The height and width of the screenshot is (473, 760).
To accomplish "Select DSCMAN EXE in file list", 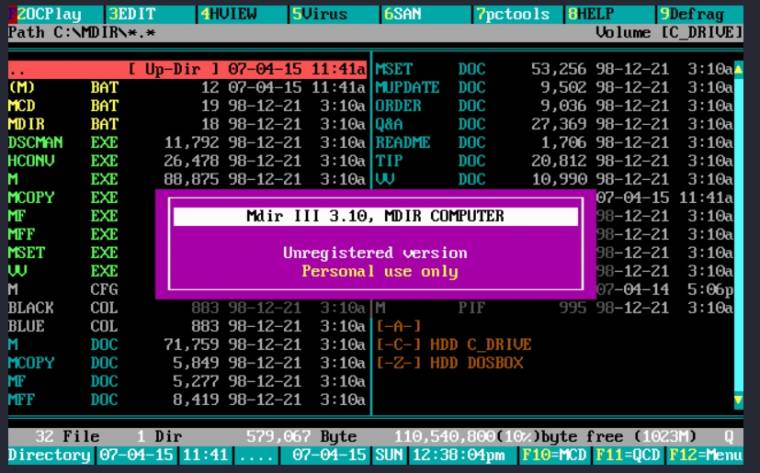I will [187, 142].
